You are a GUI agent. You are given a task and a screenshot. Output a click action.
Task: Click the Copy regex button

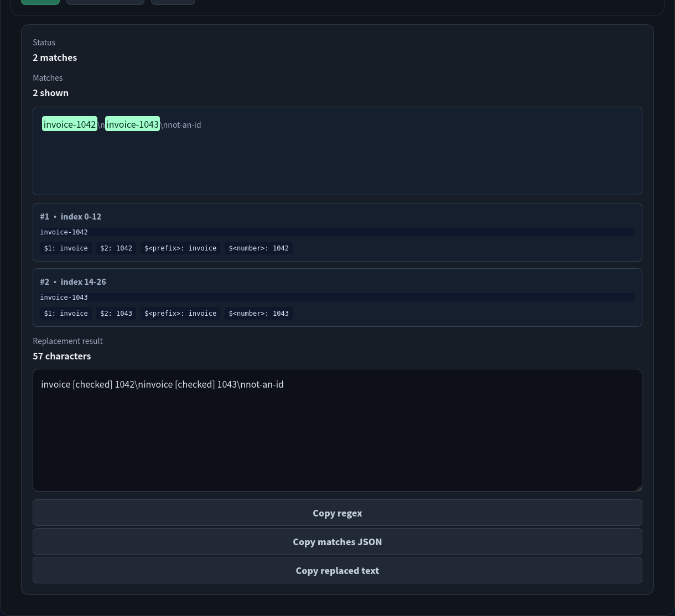click(337, 513)
